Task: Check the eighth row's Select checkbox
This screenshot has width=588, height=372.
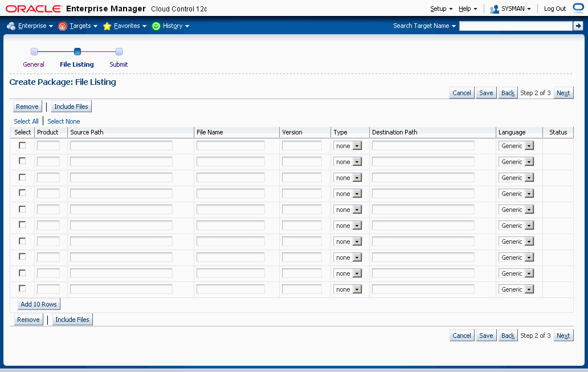Action: coord(22,256)
